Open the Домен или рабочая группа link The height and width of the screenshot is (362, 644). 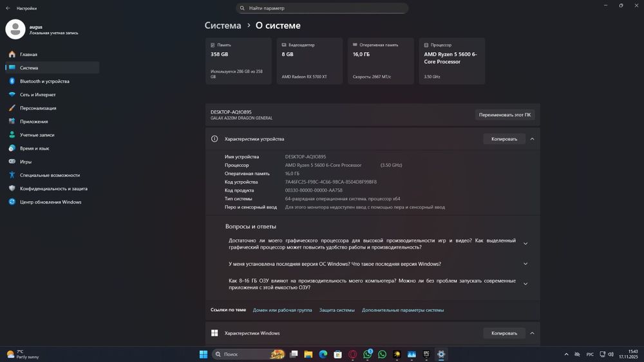click(282, 310)
